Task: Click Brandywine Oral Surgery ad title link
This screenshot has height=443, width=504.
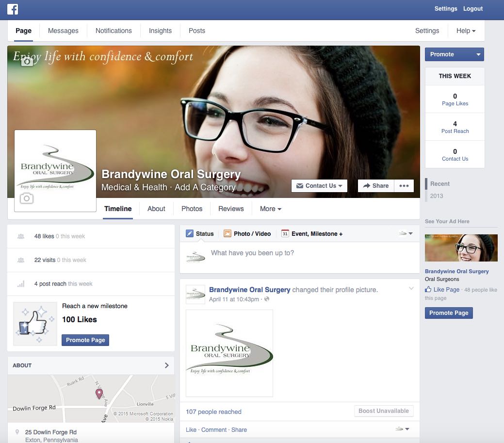Action: coord(457,271)
